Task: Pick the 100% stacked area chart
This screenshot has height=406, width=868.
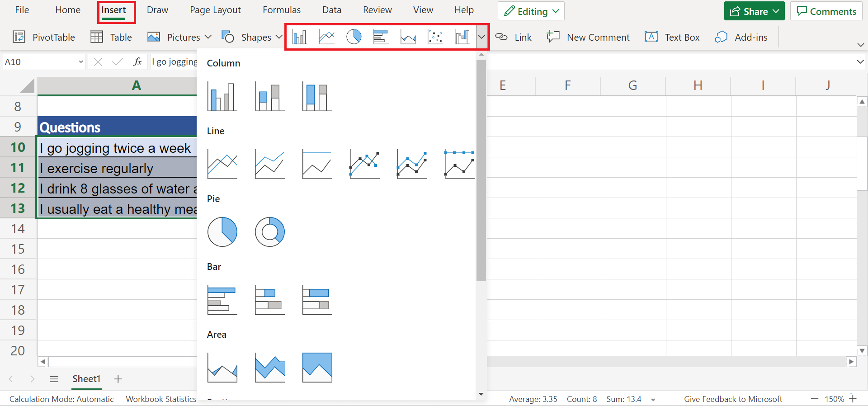Action: pyautogui.click(x=317, y=368)
